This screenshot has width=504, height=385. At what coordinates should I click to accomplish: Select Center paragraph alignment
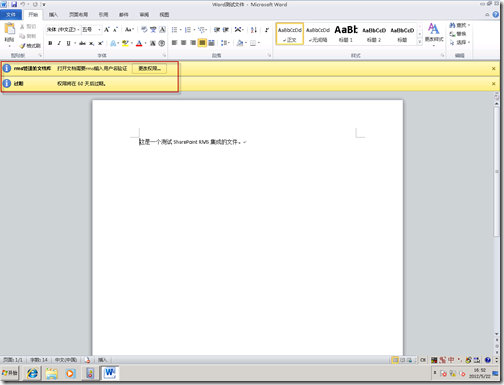tap(183, 43)
